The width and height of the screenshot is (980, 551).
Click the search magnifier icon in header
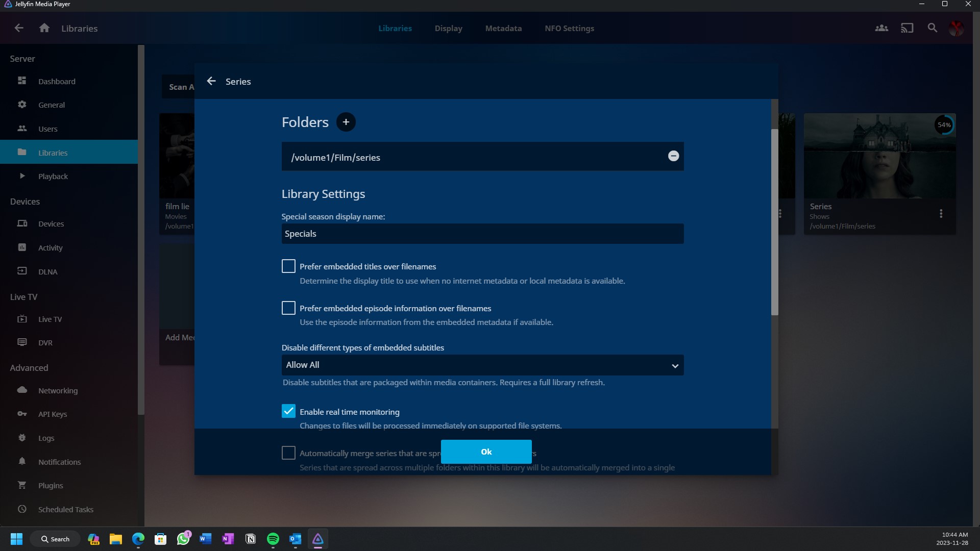click(x=932, y=28)
